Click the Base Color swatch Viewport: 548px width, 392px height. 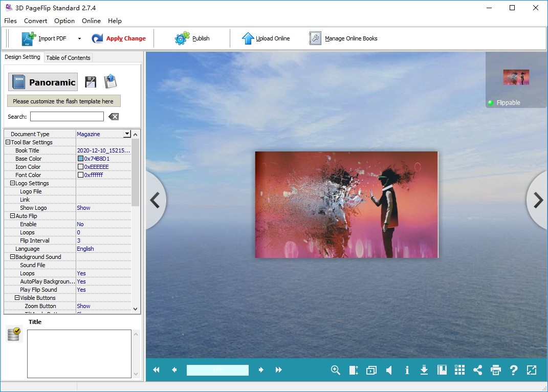click(x=80, y=159)
